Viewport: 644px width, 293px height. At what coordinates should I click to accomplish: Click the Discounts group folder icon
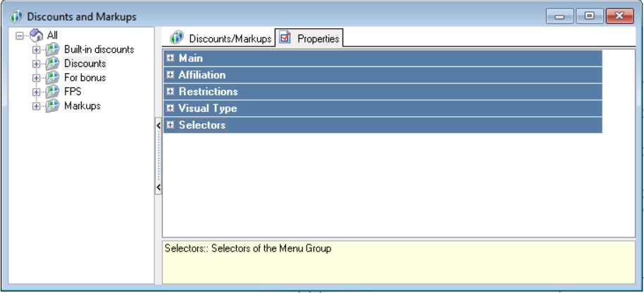[x=52, y=64]
